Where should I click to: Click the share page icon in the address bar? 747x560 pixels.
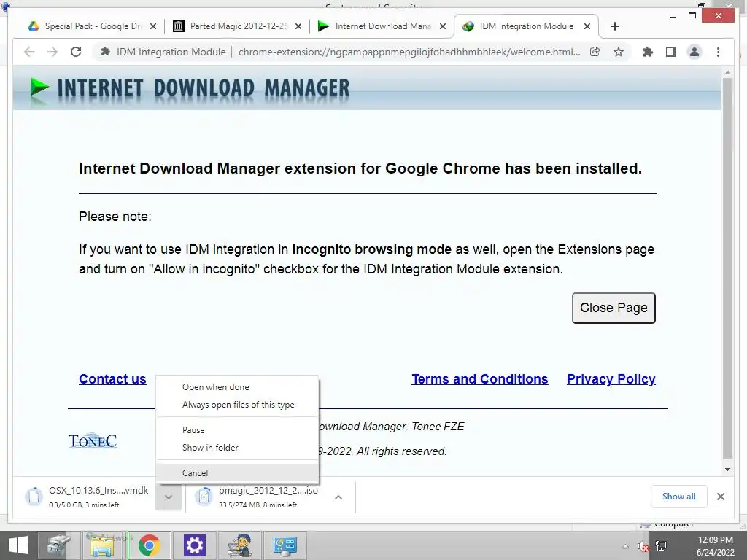595,52
